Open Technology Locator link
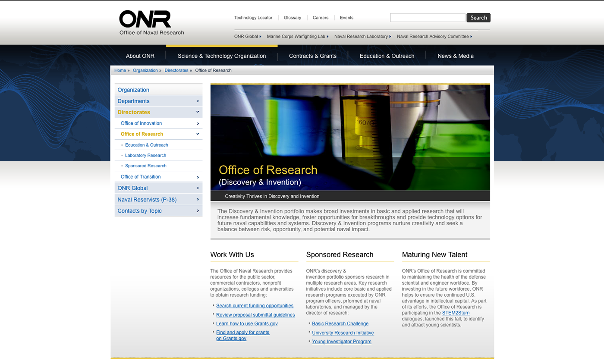The height and width of the screenshot is (364, 604). pos(253,18)
